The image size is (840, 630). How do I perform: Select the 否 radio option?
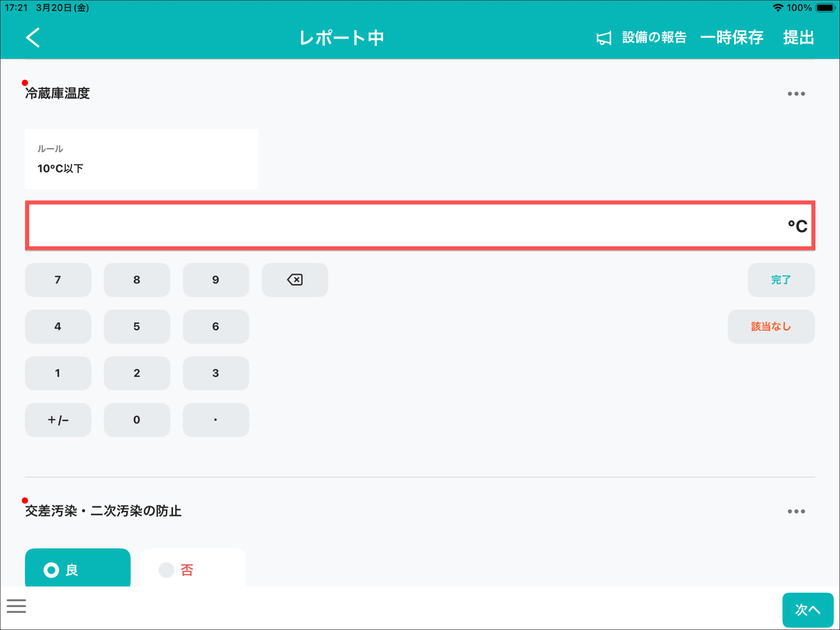193,569
